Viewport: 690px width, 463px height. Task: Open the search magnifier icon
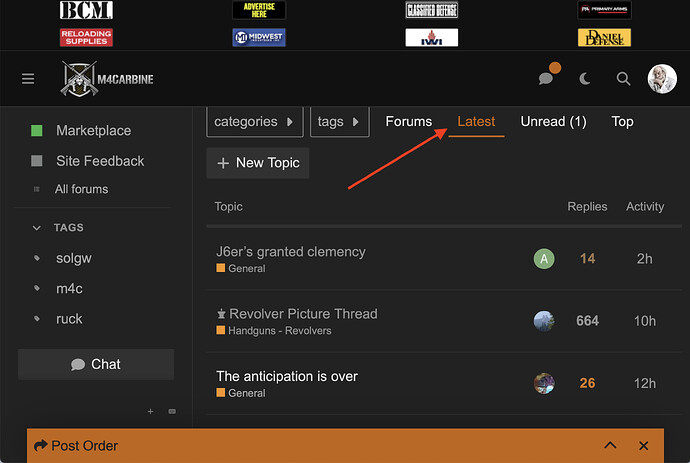click(623, 79)
